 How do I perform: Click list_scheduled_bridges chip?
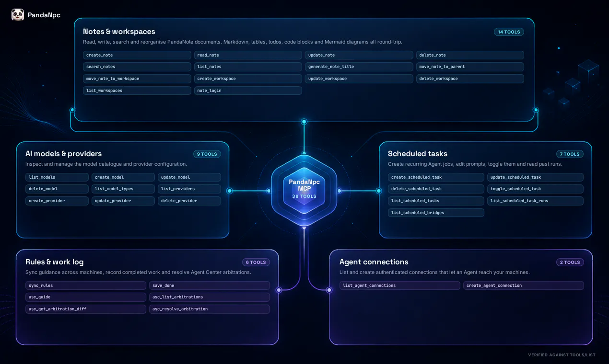pyautogui.click(x=436, y=213)
